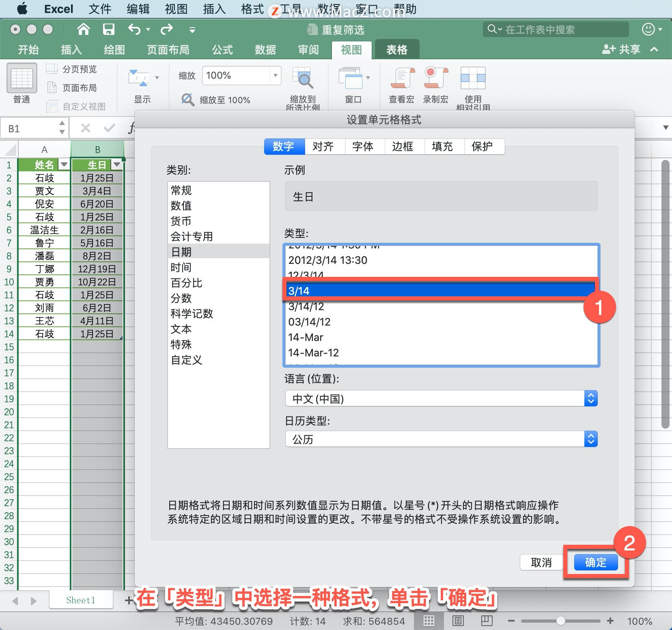
Task: Click next sheet navigation arrow
Action: pyautogui.click(x=33, y=601)
